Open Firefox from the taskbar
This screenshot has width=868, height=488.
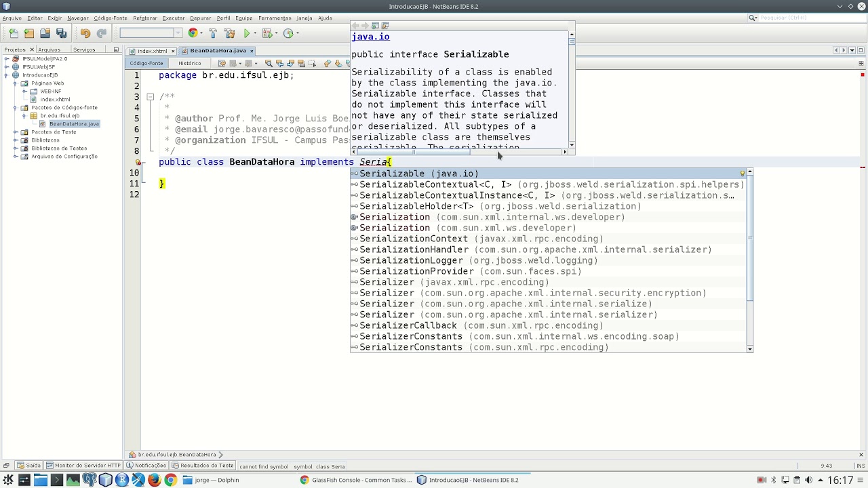(x=154, y=480)
